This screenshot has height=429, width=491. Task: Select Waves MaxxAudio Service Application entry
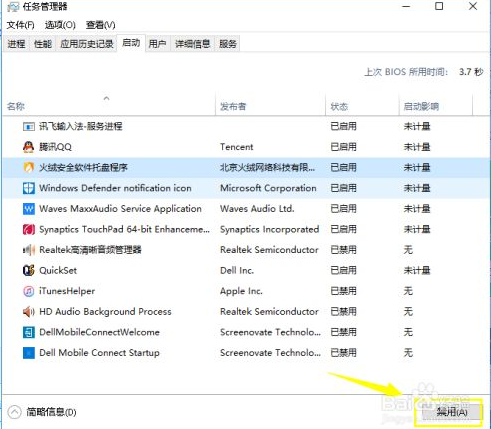click(120, 209)
